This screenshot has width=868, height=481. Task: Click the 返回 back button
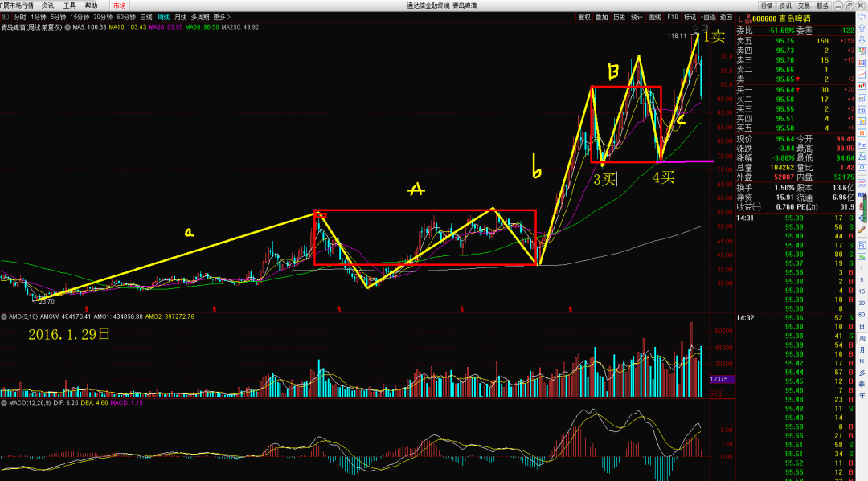(726, 18)
